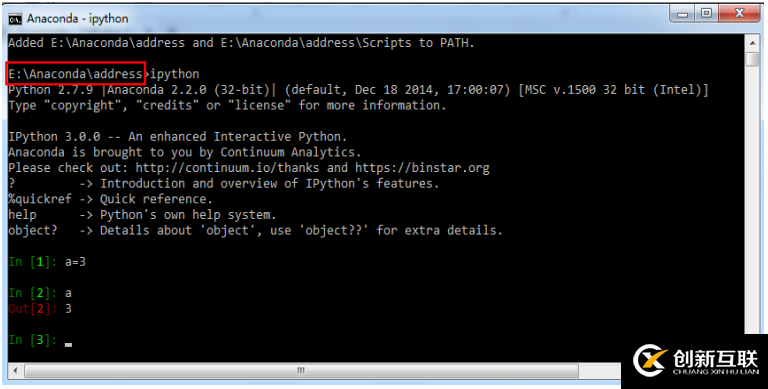Image resolution: width=768 pixels, height=389 pixels.
Task: Click the vertical scrollbar thumb
Action: click(x=752, y=59)
